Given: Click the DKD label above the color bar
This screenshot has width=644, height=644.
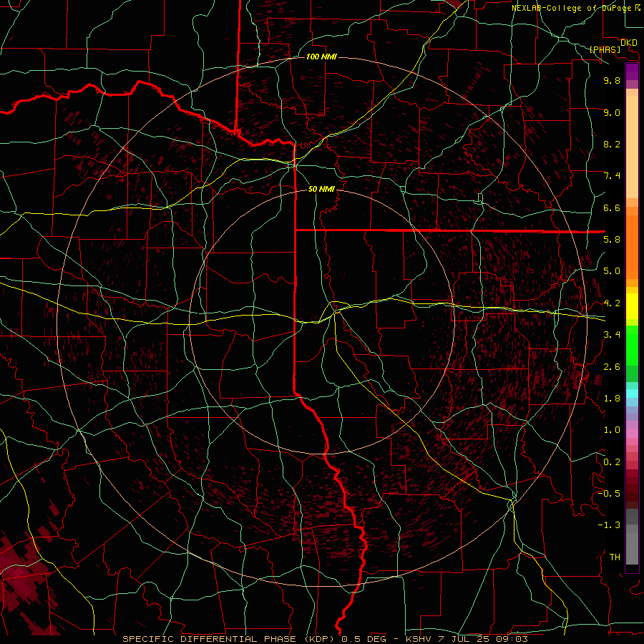Looking at the screenshot, I should click(x=628, y=43).
